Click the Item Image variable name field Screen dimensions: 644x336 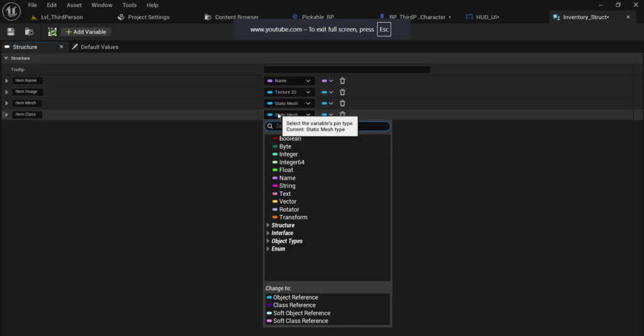click(27, 92)
